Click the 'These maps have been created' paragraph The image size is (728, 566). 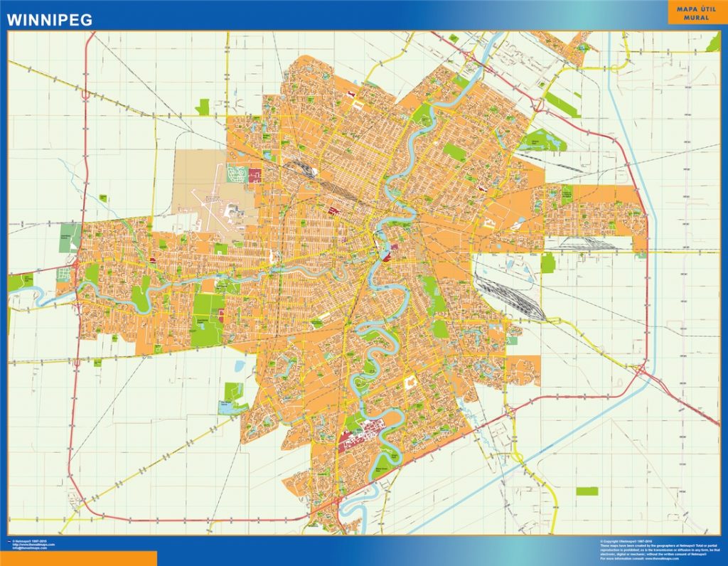[x=660, y=550]
